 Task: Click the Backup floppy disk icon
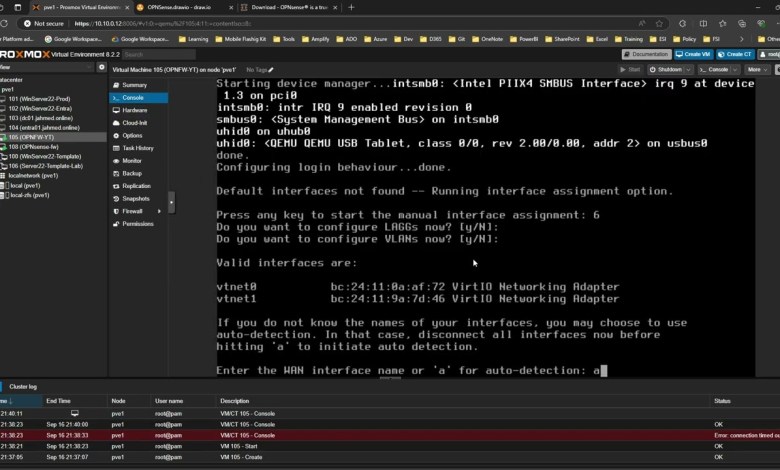[x=116, y=174]
